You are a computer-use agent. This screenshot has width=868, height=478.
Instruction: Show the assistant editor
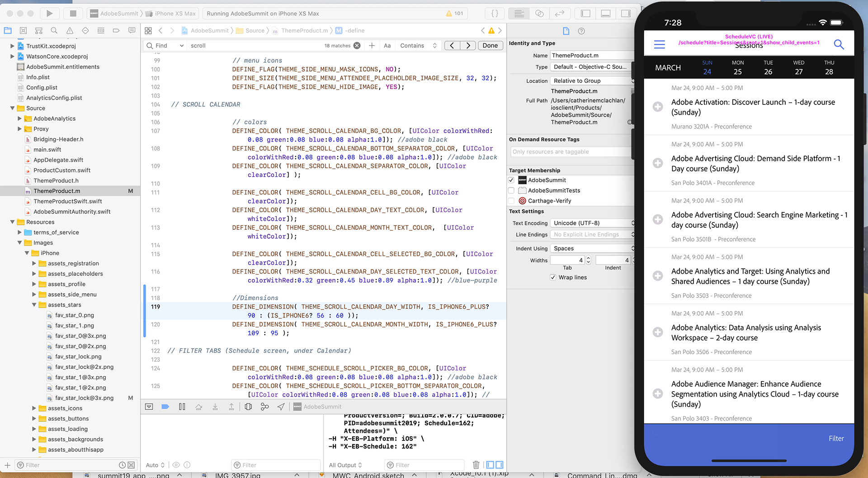coord(539,14)
